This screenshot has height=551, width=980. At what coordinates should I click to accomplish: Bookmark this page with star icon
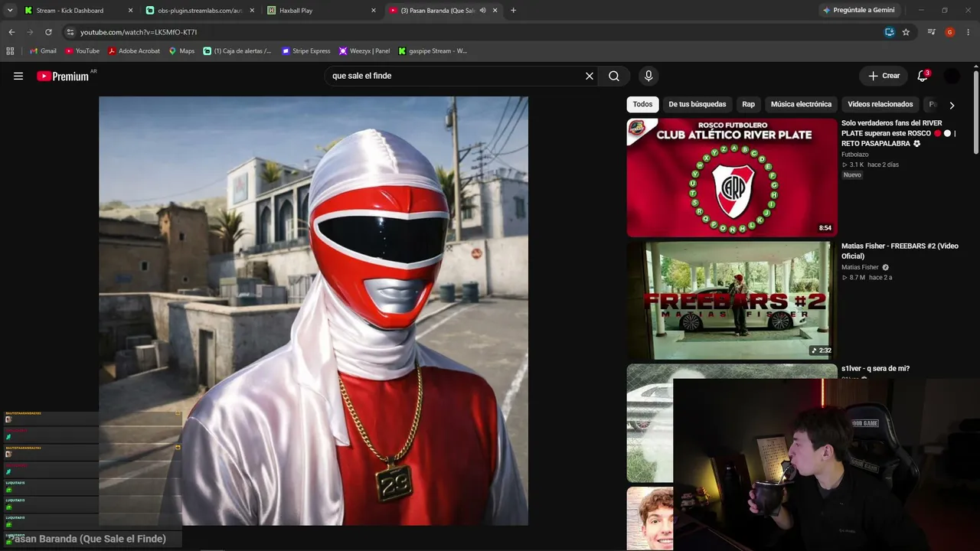906,32
